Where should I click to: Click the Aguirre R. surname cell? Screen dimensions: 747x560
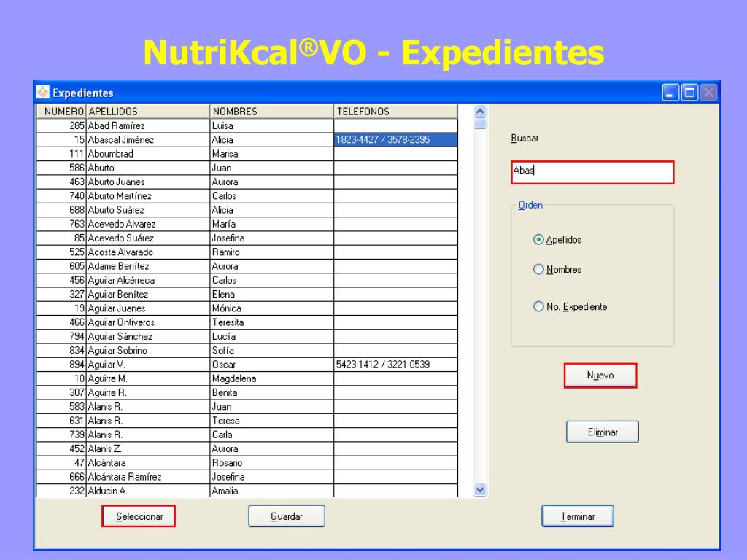coord(148,392)
